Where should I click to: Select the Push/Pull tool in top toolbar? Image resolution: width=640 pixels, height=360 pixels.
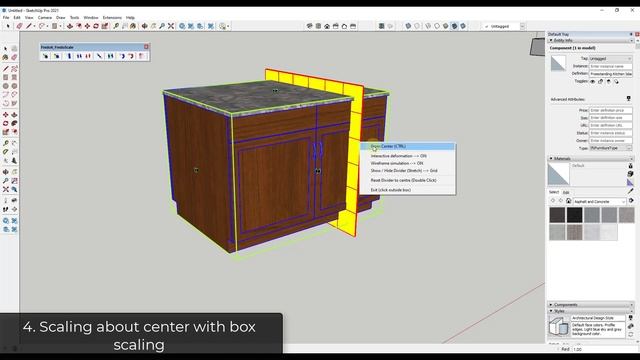pyautogui.click(x=70, y=26)
